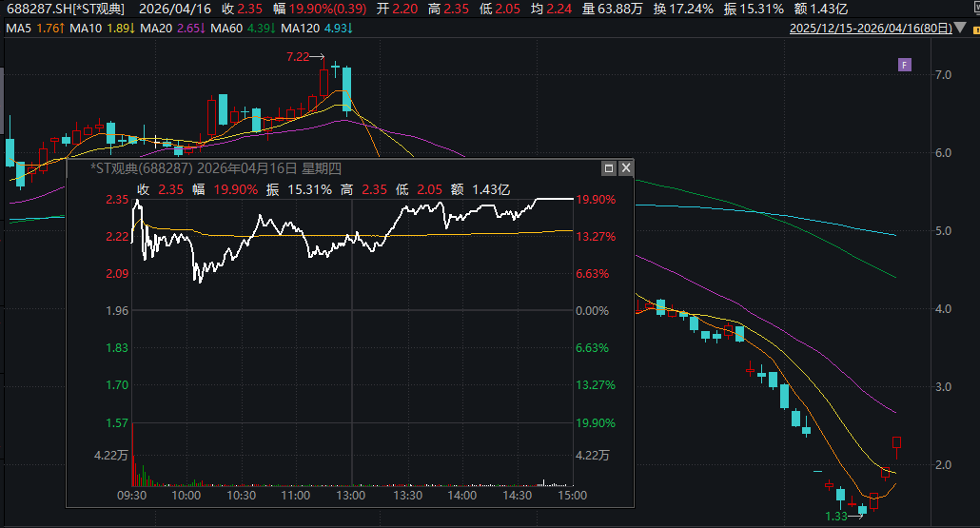Maximize the *ST观典 intraday popup window
Screen dimensions: 980x528
[609, 168]
